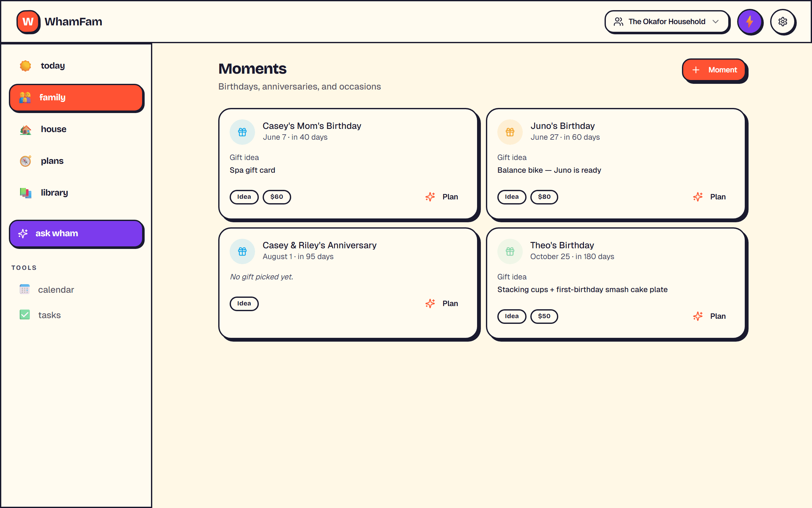Click Plan on Casey & Riley's Anniversary

pos(442,304)
